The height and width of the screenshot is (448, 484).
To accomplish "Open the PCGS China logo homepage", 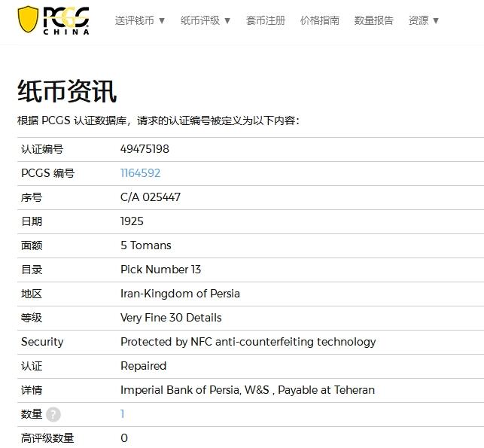I will click(53, 20).
